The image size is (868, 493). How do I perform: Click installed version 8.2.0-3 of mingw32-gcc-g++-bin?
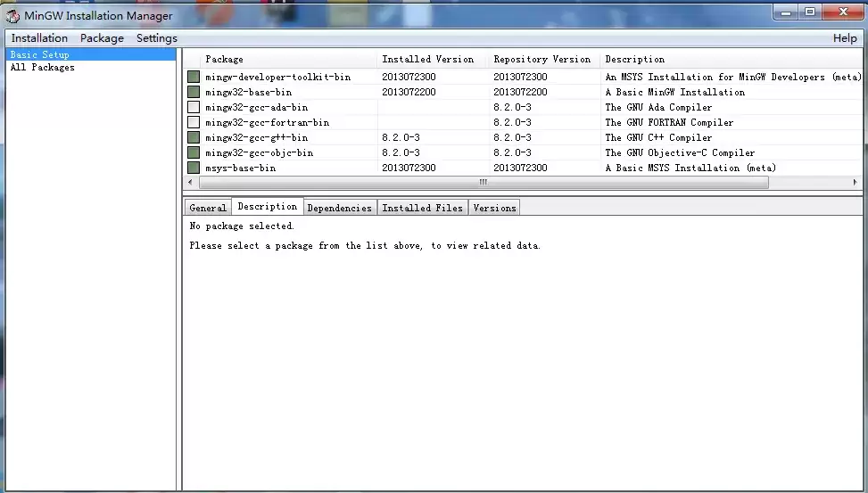tap(401, 137)
